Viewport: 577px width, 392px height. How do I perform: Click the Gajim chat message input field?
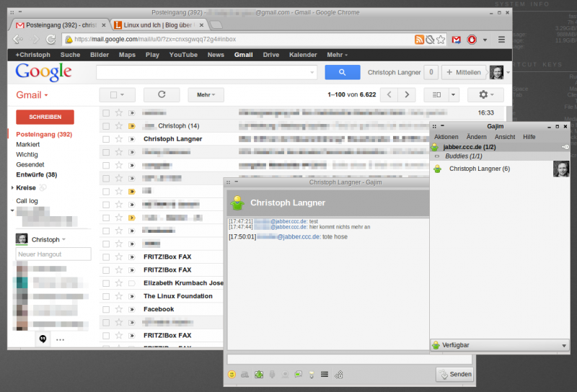[350, 359]
